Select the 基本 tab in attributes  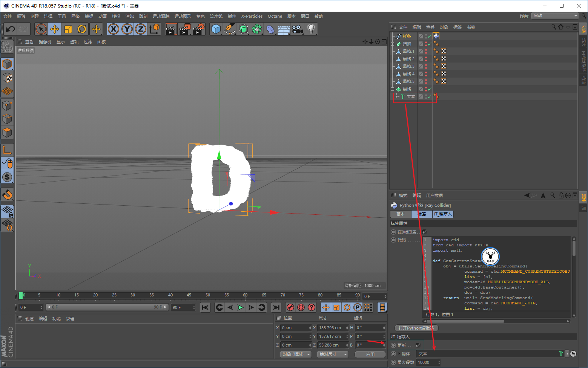pyautogui.click(x=401, y=214)
